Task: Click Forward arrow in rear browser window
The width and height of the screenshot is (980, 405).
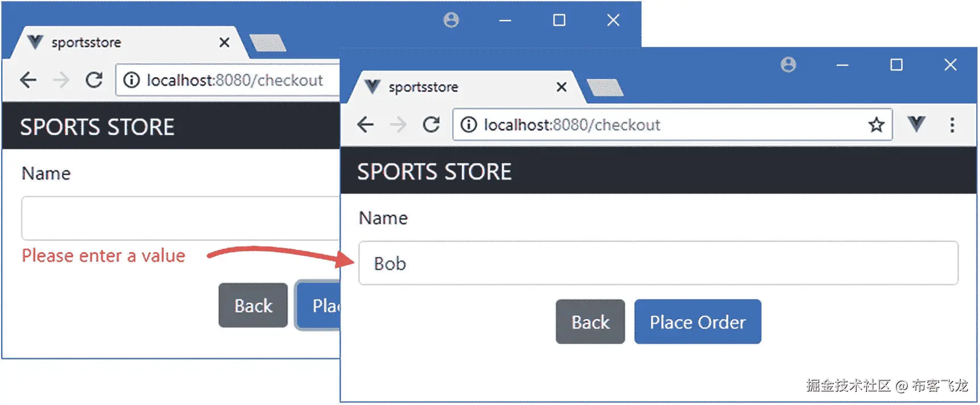Action: [x=61, y=80]
